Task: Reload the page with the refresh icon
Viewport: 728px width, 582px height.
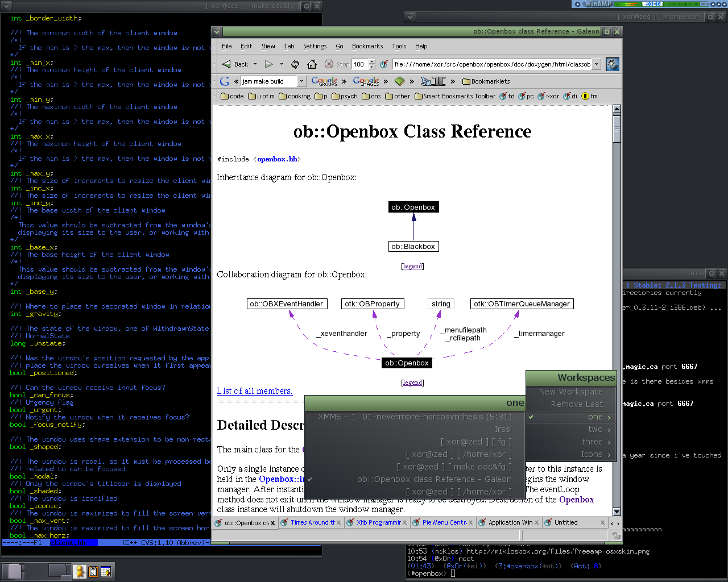Action: pos(295,64)
